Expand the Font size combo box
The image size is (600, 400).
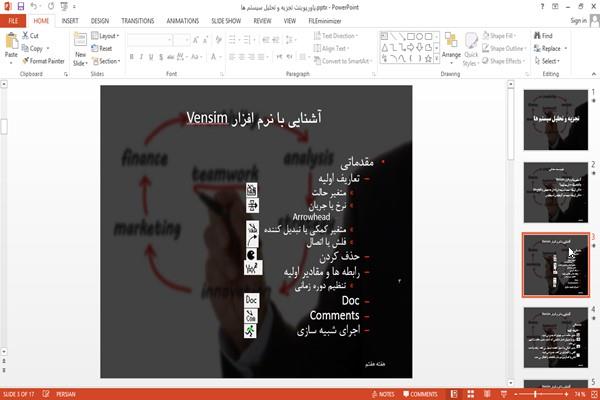point(187,39)
